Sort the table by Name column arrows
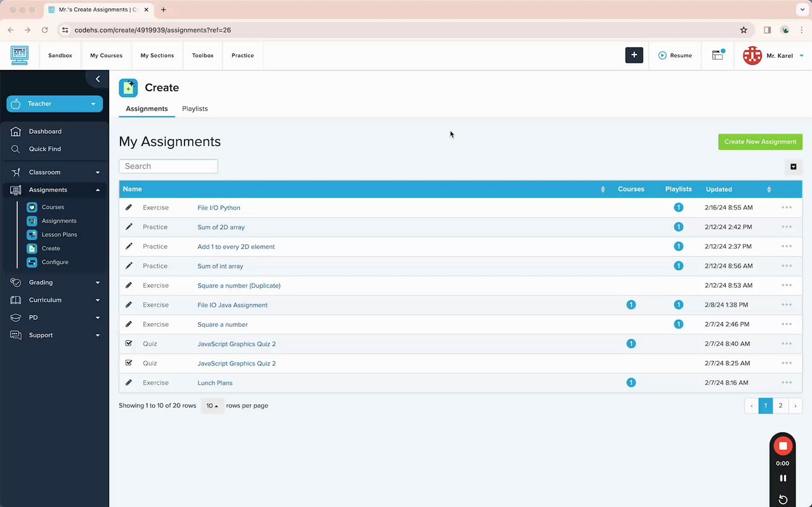 pyautogui.click(x=603, y=189)
